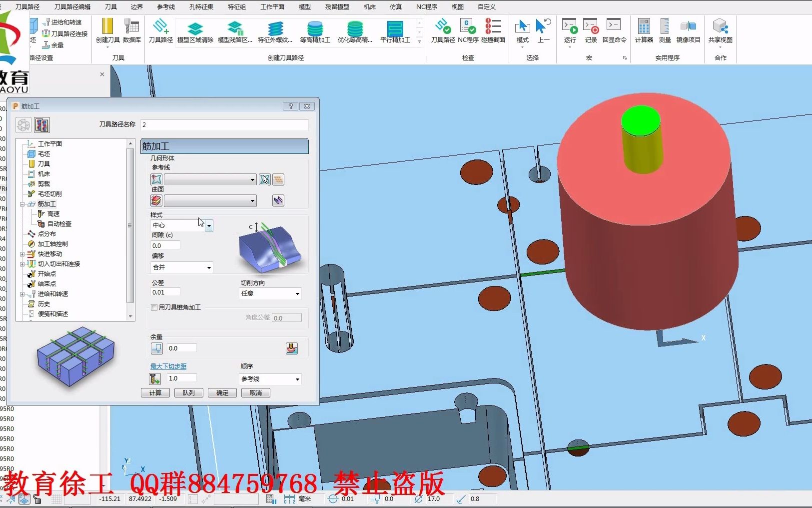Screen dimensions: 812x508
Task: Collapse the 筋加工 tree node
Action: pos(22,204)
